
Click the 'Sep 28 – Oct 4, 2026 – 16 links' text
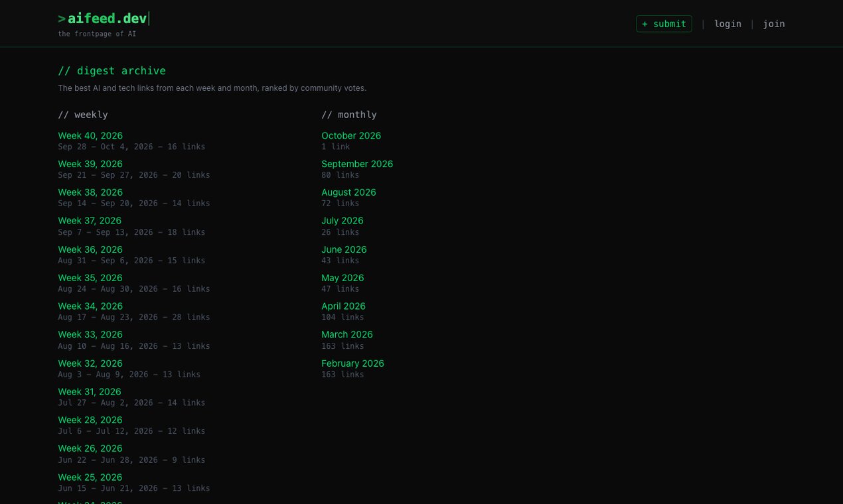pyautogui.click(x=131, y=147)
